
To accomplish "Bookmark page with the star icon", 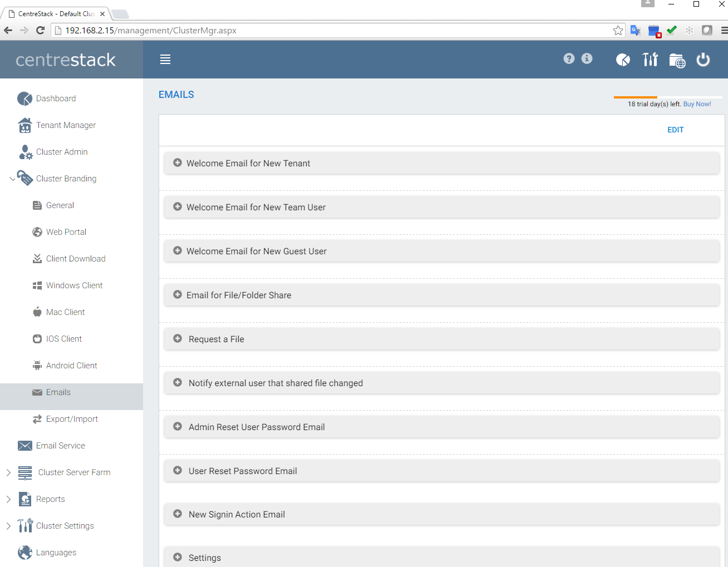I will coord(618,31).
